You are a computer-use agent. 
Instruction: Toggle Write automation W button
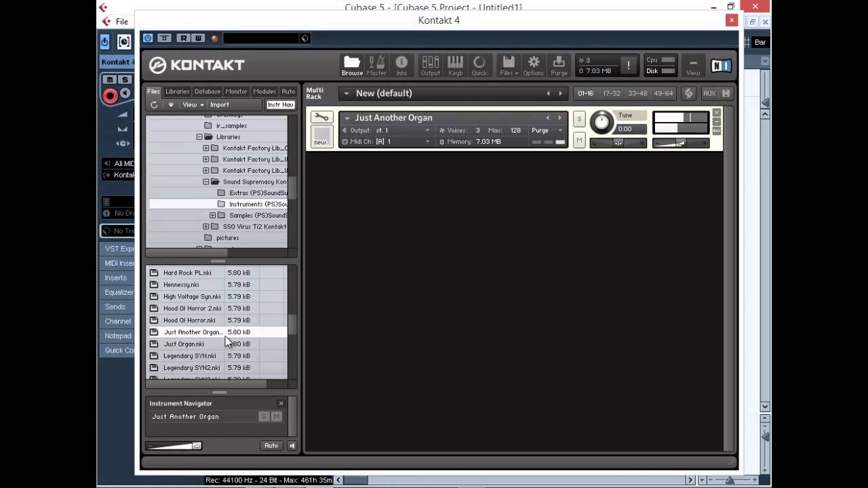pos(198,39)
